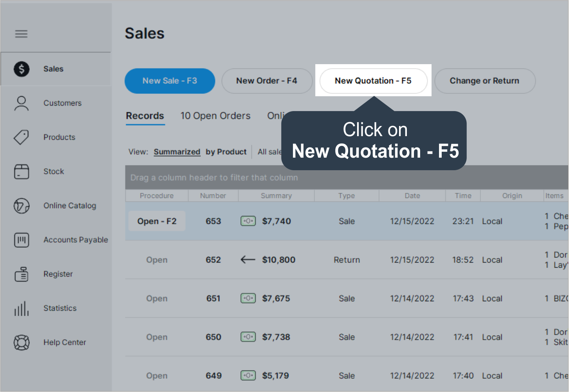This screenshot has height=392, width=569.
Task: Select the Records tab
Action: [x=145, y=116]
